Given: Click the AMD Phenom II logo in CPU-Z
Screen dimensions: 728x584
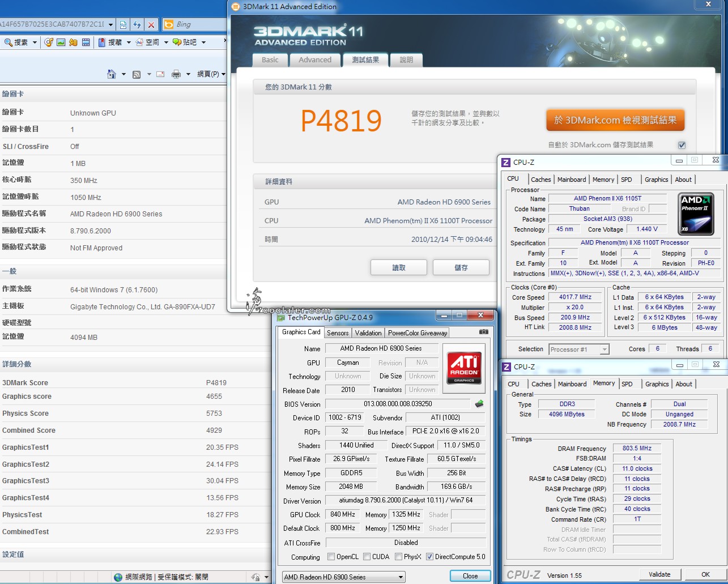Looking at the screenshot, I should tap(696, 214).
